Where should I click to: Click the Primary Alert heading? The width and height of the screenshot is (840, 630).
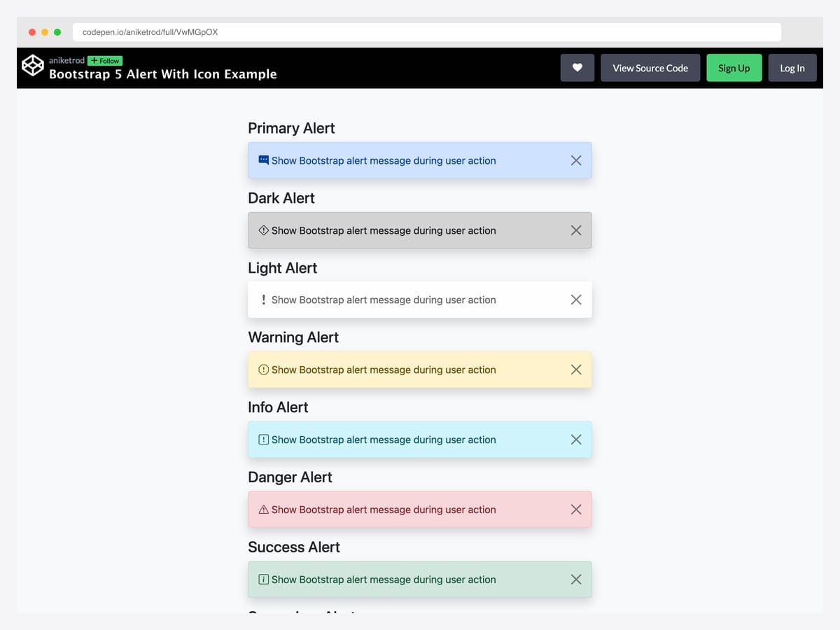pyautogui.click(x=291, y=128)
